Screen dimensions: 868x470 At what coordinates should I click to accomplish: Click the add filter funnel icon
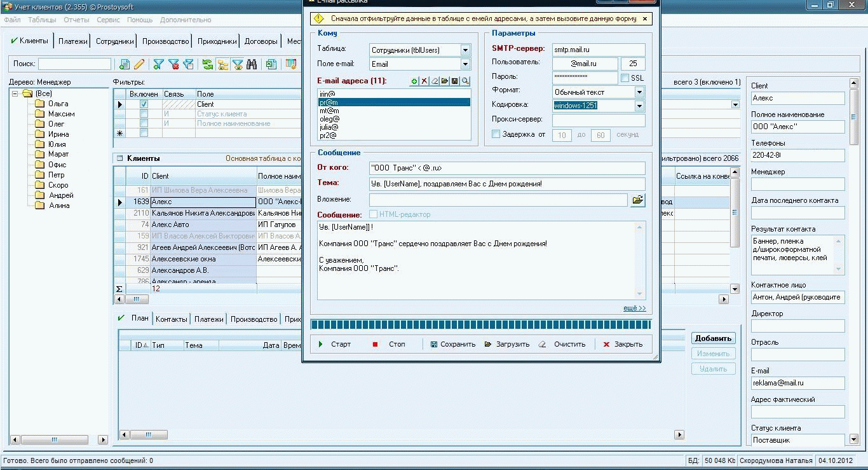point(158,64)
